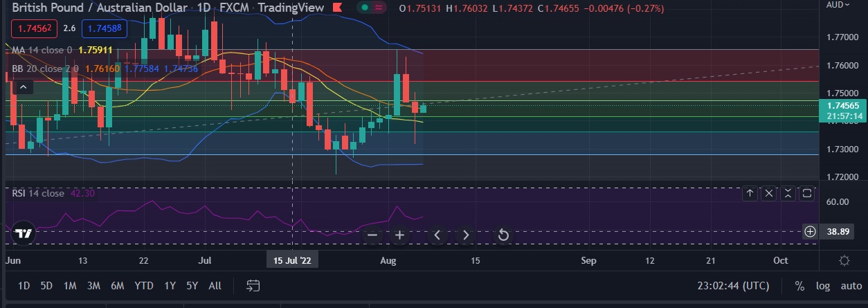
Task: Select the 3M time range
Action: click(x=93, y=286)
